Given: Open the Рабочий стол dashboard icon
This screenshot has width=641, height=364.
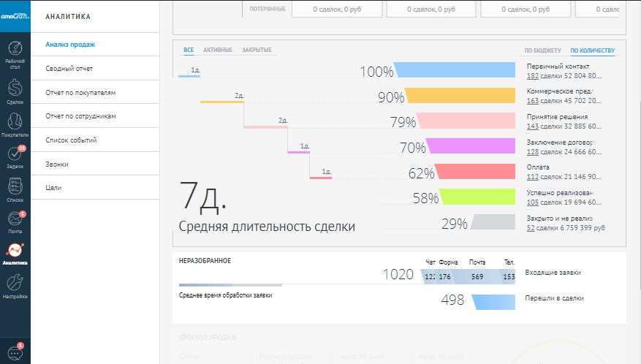Looking at the screenshot, I should (x=15, y=53).
